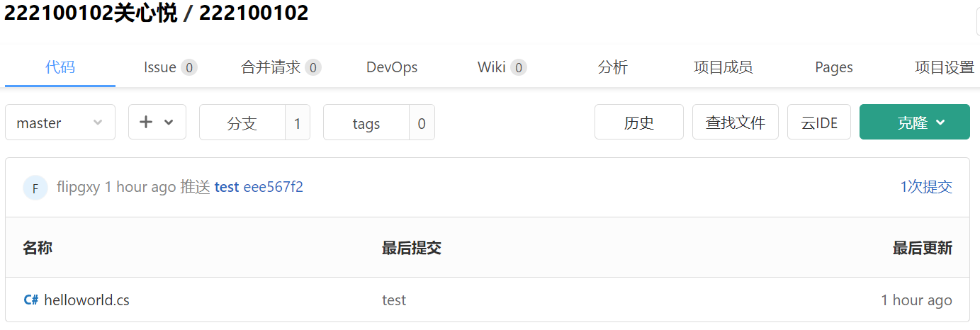Screen dimensions: 980x330
Task: Open the Issue tab
Action: pyautogui.click(x=170, y=67)
